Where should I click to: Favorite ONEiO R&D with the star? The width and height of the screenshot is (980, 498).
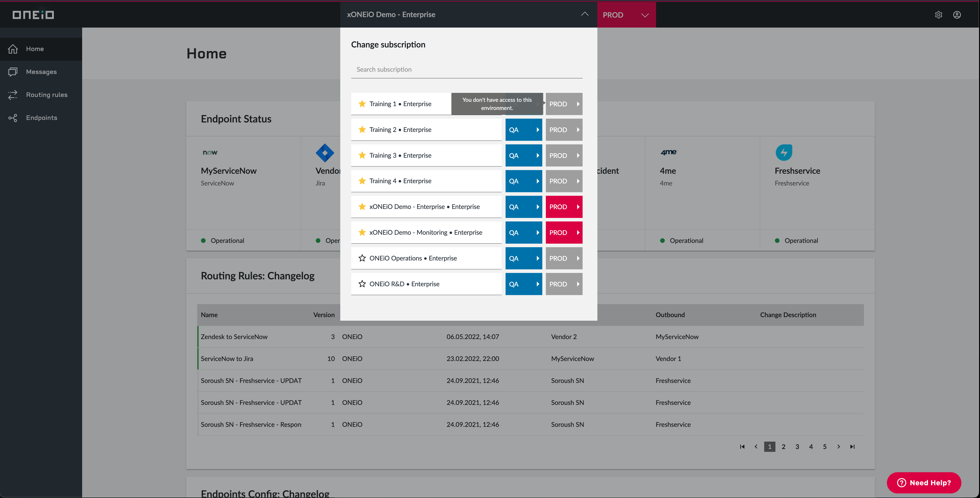pyautogui.click(x=362, y=284)
